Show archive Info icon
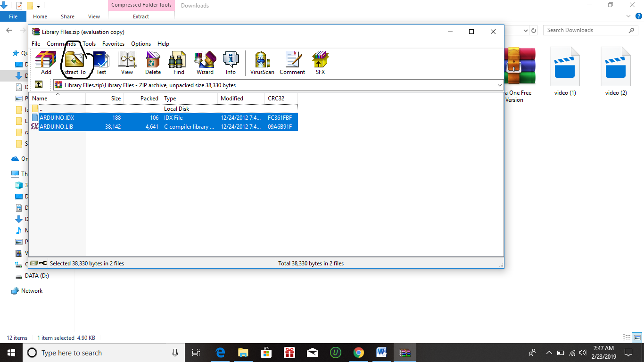 [x=231, y=63]
